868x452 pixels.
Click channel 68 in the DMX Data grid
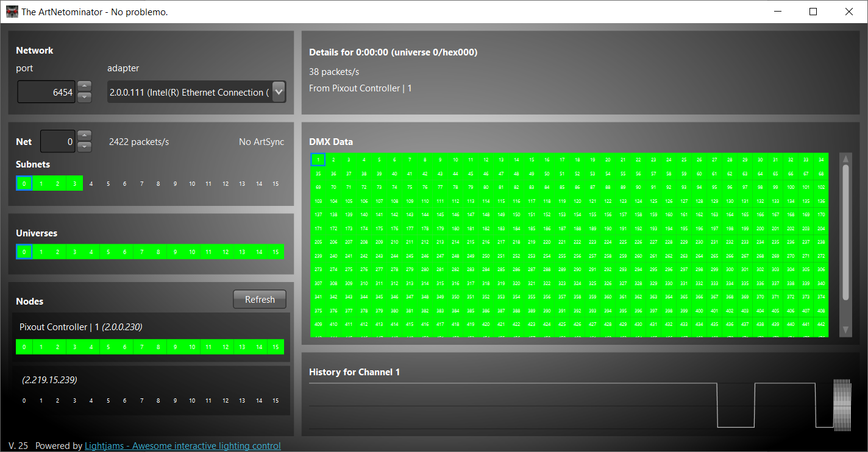point(820,172)
